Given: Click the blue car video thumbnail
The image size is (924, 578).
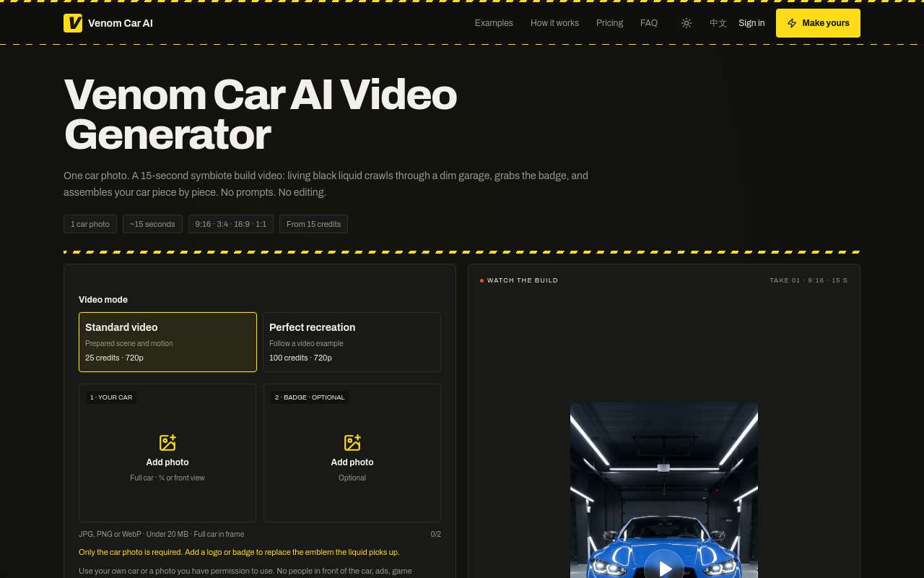Looking at the screenshot, I should point(664,491).
